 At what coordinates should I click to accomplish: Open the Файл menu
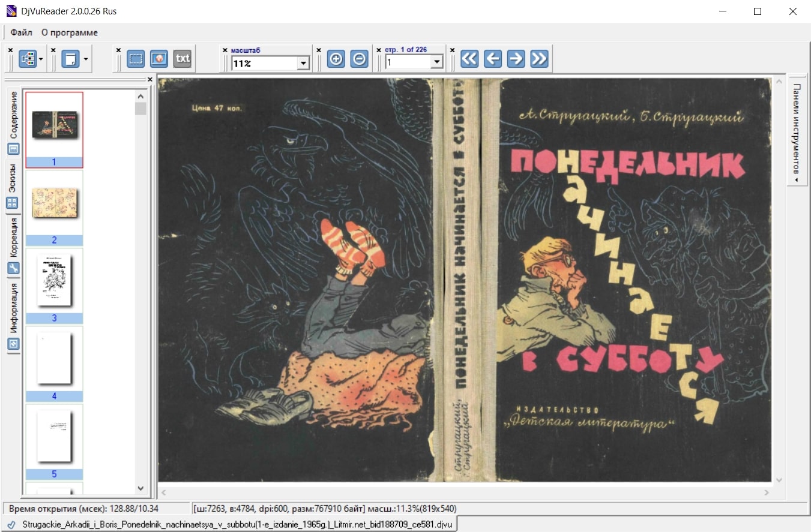(21, 32)
